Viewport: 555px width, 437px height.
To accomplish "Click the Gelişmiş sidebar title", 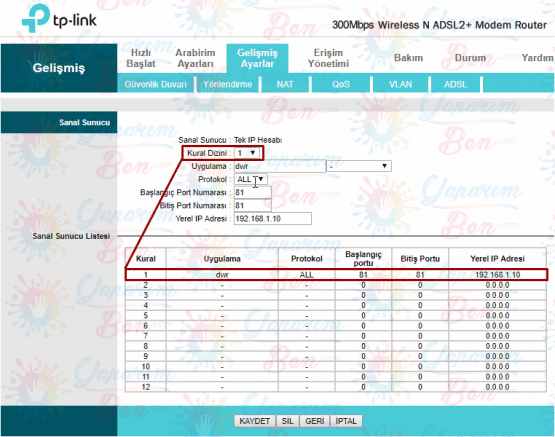I will click(59, 68).
